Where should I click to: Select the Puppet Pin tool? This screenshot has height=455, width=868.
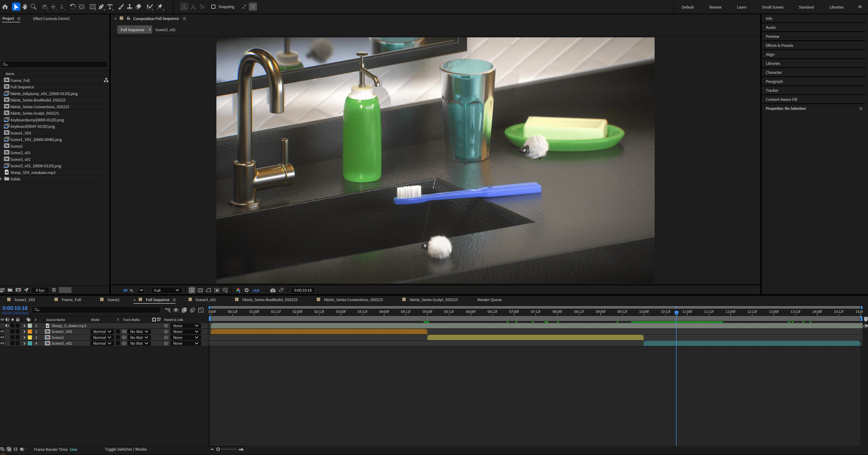pyautogui.click(x=160, y=7)
